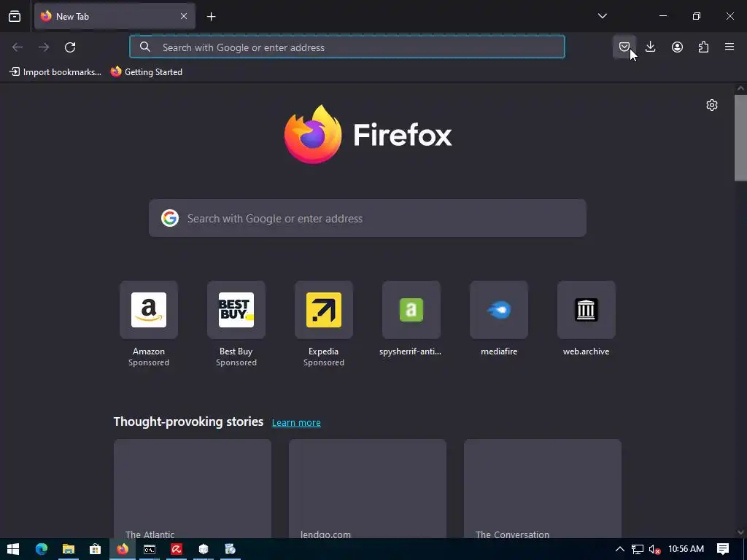Open File Explorer from taskbar
Screen dimensions: 747x560
point(69,549)
